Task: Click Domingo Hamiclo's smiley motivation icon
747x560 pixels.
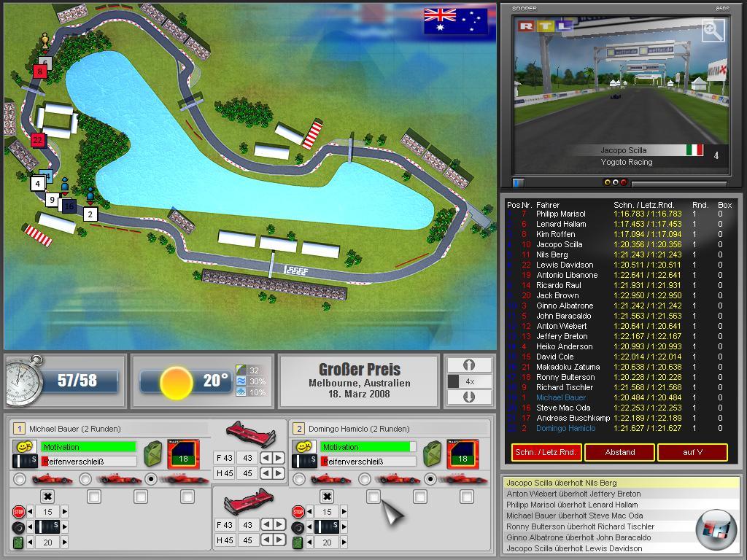Action: 300,446
